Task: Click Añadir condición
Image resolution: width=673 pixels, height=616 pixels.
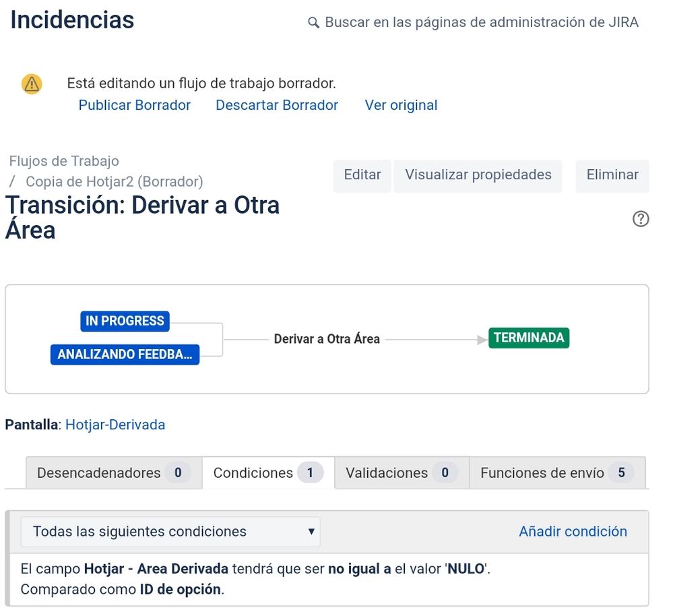Action: (572, 532)
